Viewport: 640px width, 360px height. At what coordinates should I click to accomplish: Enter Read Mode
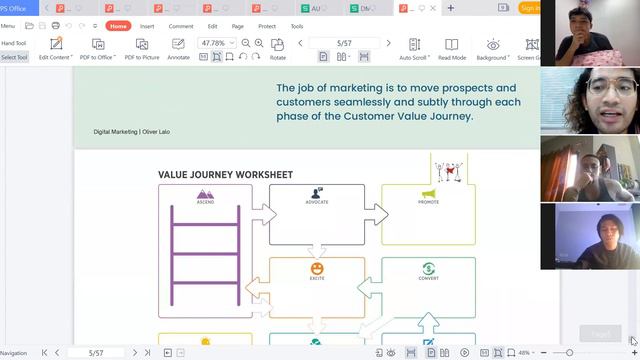[x=452, y=49]
